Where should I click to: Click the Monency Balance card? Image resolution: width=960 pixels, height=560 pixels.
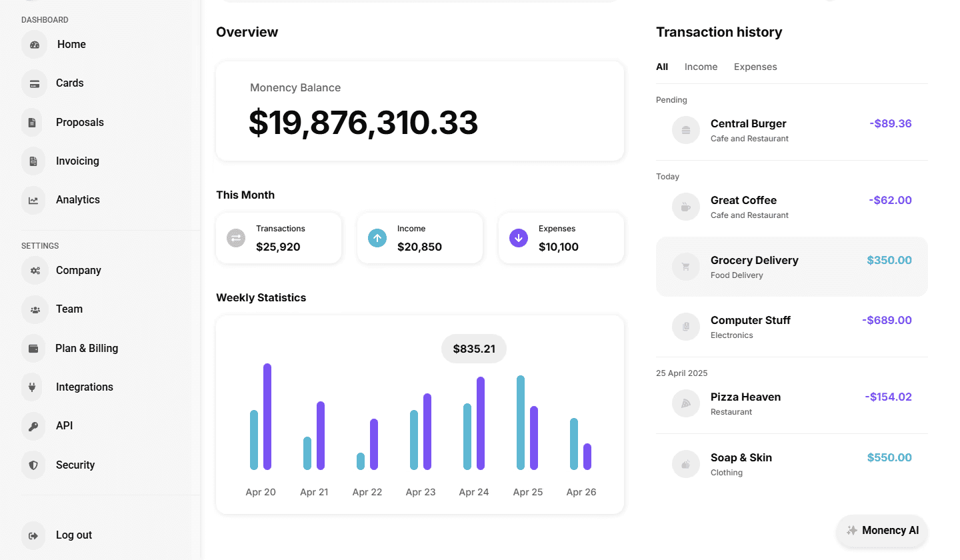420,111
